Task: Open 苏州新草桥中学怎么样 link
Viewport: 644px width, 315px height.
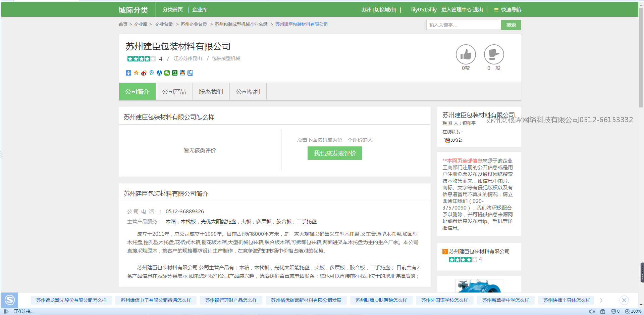Action: (506, 300)
